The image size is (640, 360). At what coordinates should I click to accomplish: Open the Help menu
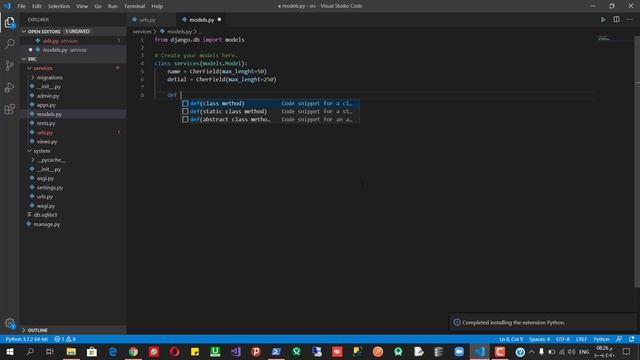pos(157,6)
